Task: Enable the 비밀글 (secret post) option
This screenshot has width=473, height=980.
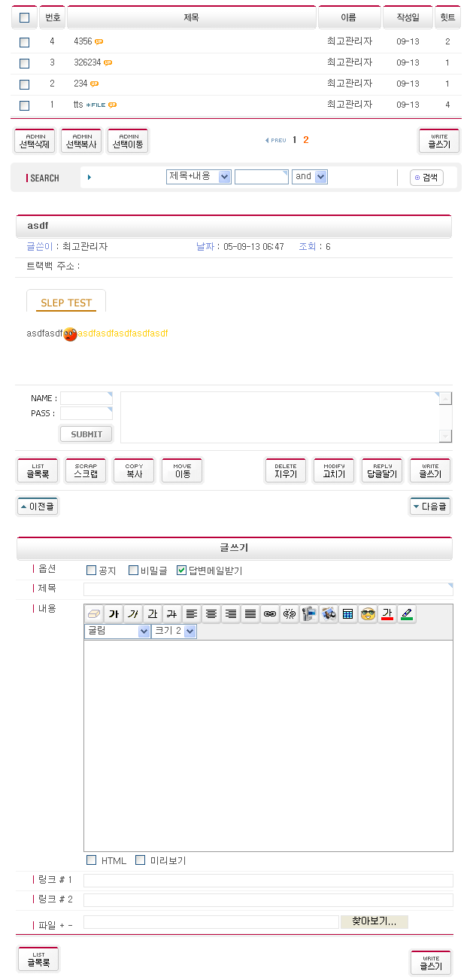Action: coord(133,571)
